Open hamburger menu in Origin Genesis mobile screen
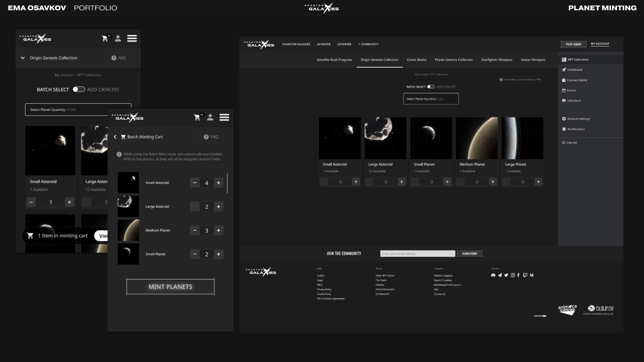 click(x=132, y=39)
